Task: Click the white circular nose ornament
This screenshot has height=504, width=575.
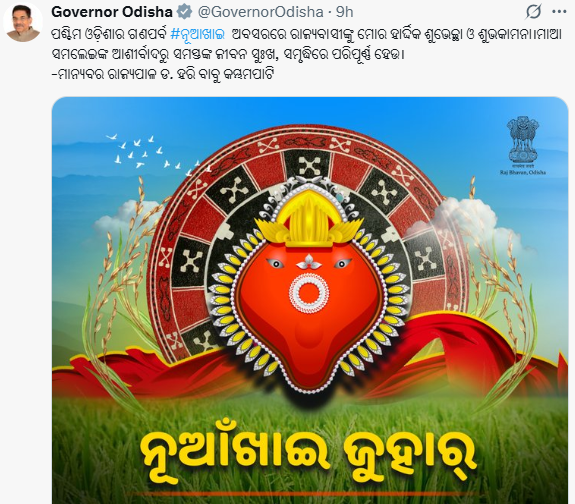Action: pos(309,293)
